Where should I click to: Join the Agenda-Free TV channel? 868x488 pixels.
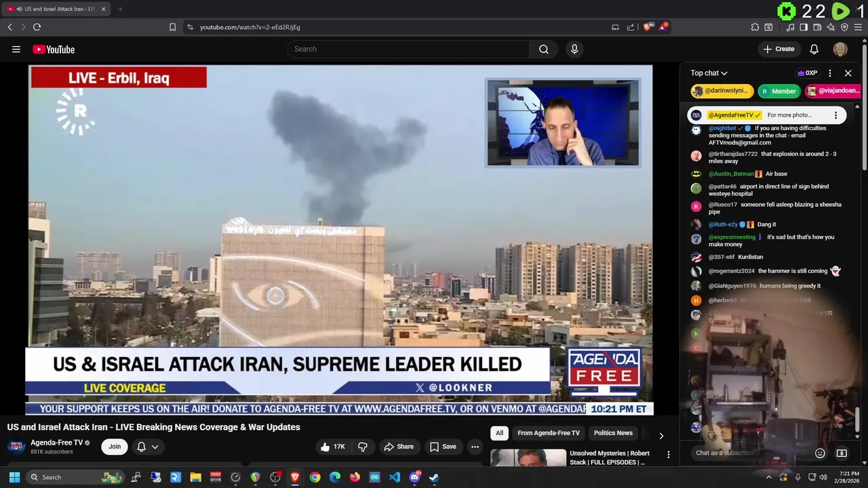tap(115, 447)
